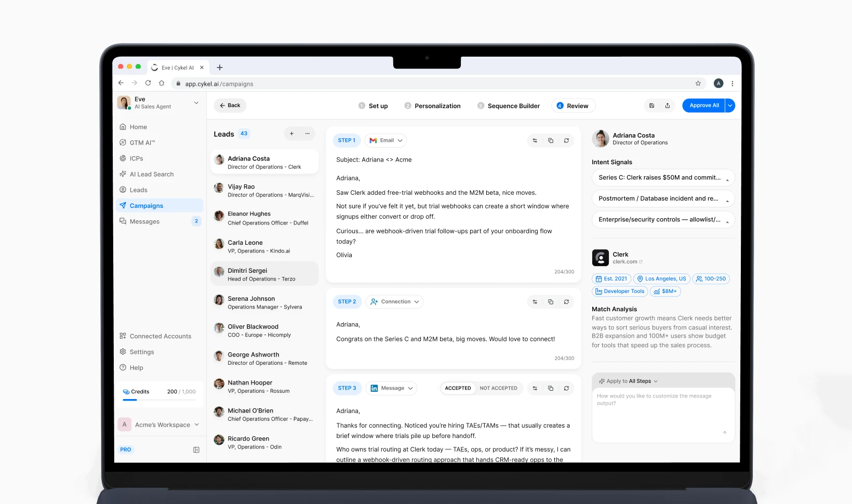Copy the Step 2 connection message
Screen dimensions: 852x504
(x=551, y=301)
